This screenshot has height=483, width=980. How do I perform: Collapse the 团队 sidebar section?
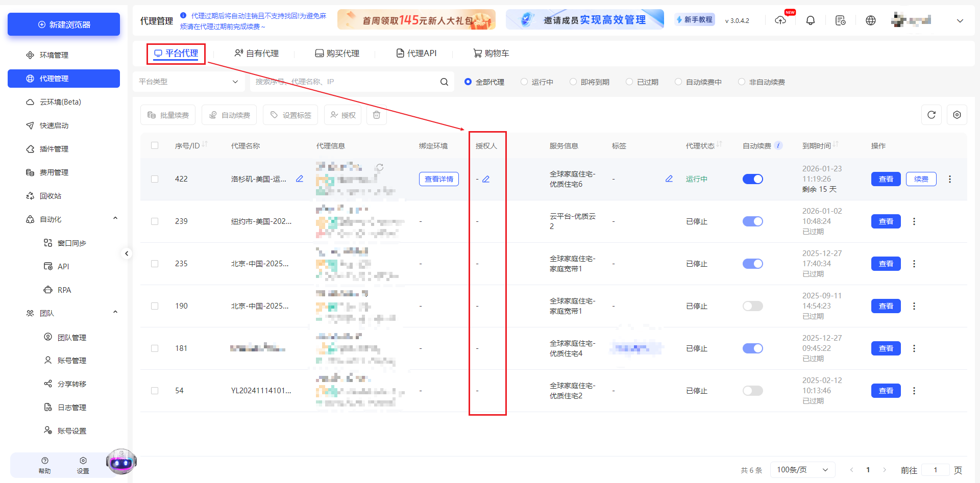coord(115,312)
